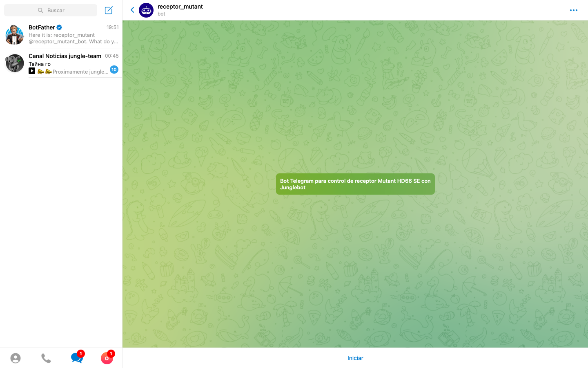Click the bot description message bubble
This screenshot has width=588, height=368.
pyautogui.click(x=355, y=184)
